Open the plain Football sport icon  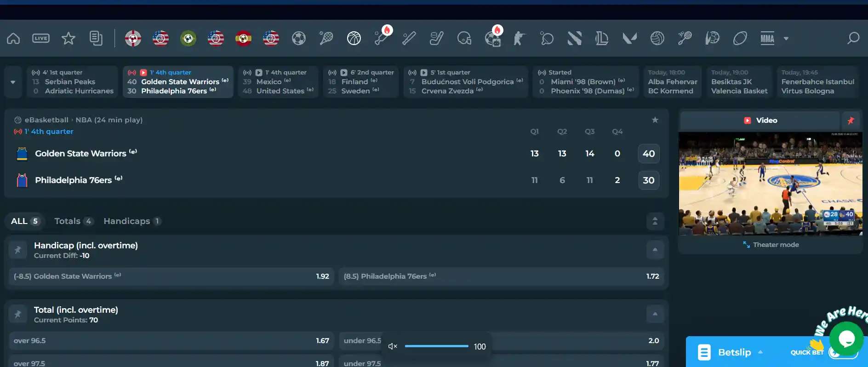coord(298,38)
